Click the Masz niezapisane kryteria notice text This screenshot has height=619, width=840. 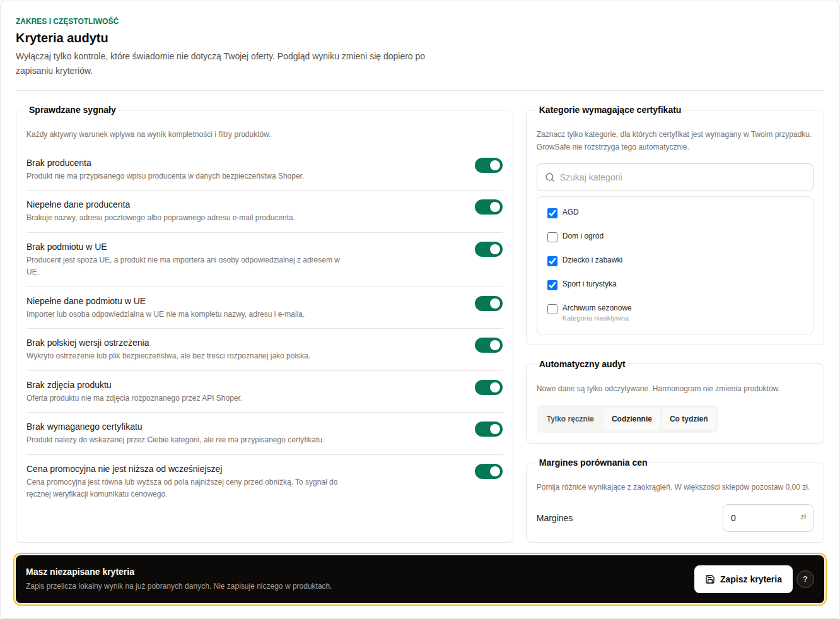coord(80,572)
